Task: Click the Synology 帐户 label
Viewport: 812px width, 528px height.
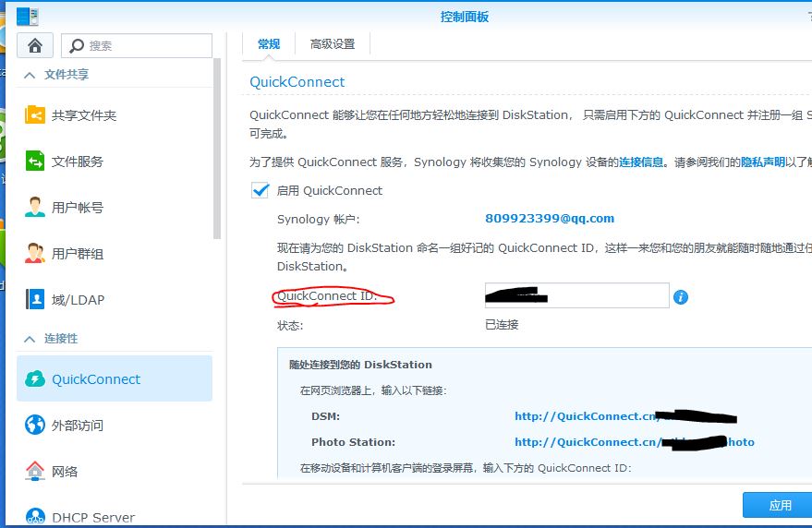Action: pos(318,219)
